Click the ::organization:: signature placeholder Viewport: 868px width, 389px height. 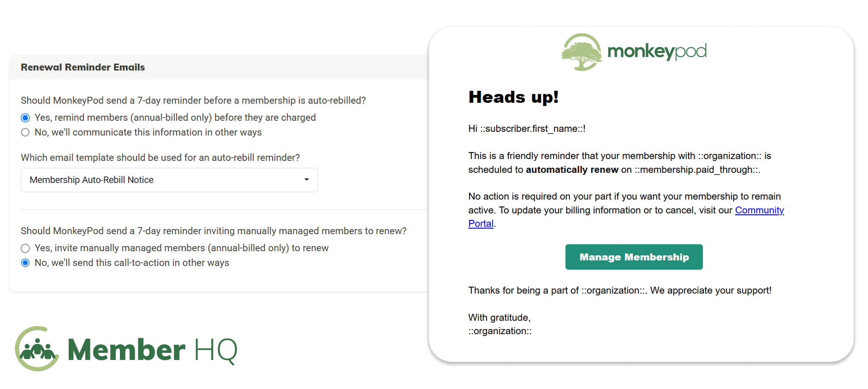pos(499,330)
